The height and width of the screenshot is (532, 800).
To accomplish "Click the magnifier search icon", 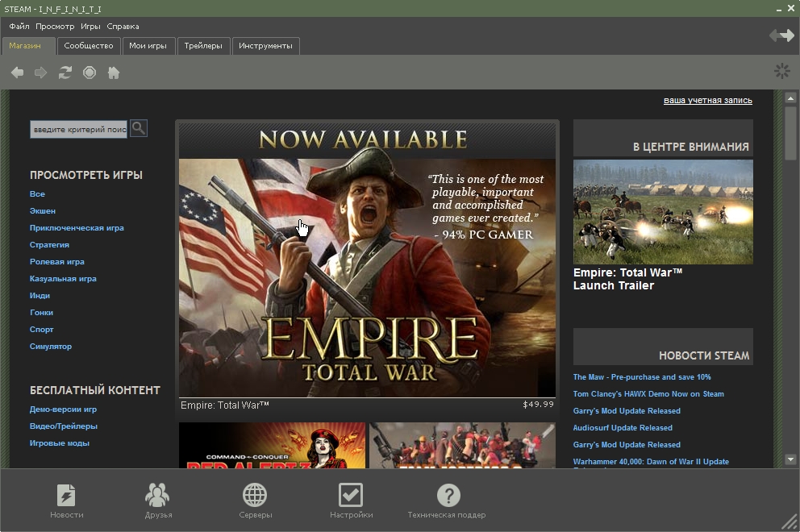I will tap(139, 128).
